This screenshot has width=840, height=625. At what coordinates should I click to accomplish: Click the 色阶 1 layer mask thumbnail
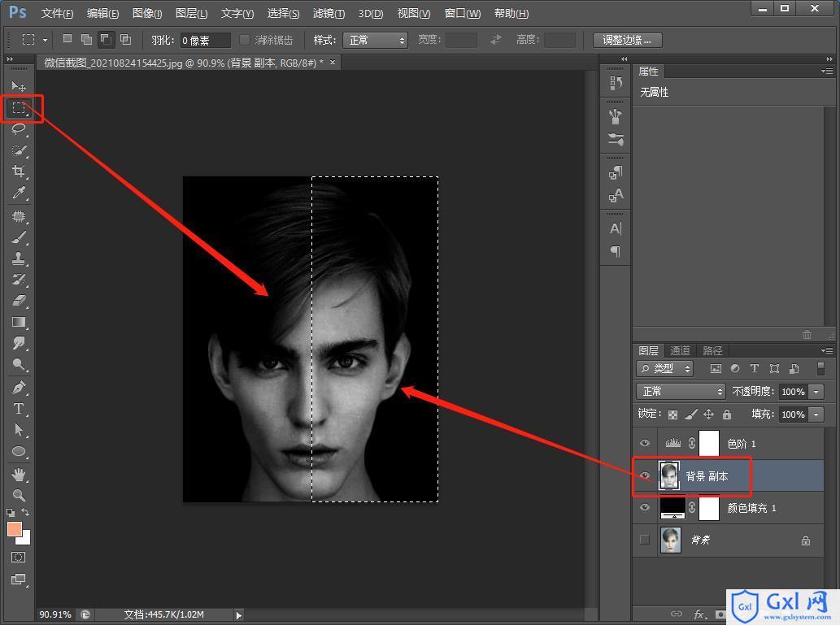[709, 444]
